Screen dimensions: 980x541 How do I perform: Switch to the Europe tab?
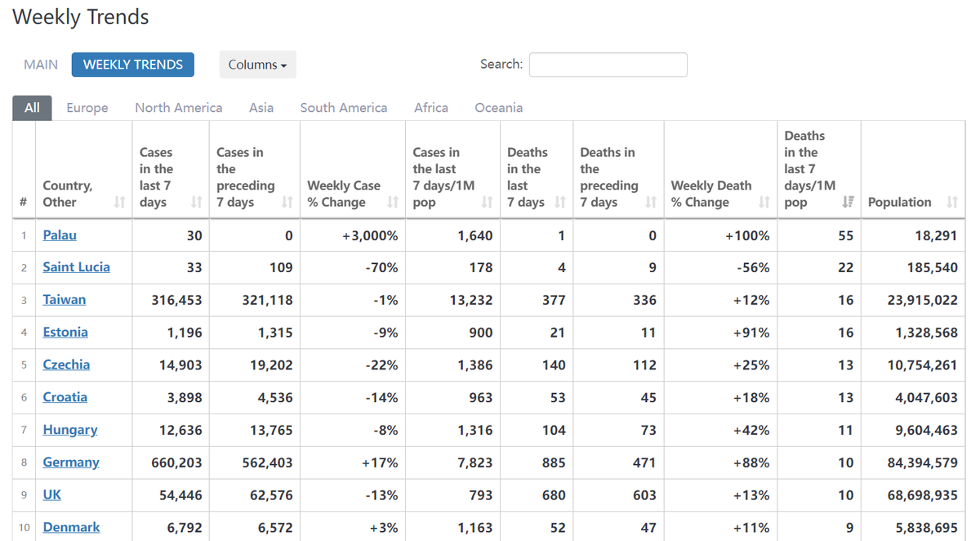87,107
